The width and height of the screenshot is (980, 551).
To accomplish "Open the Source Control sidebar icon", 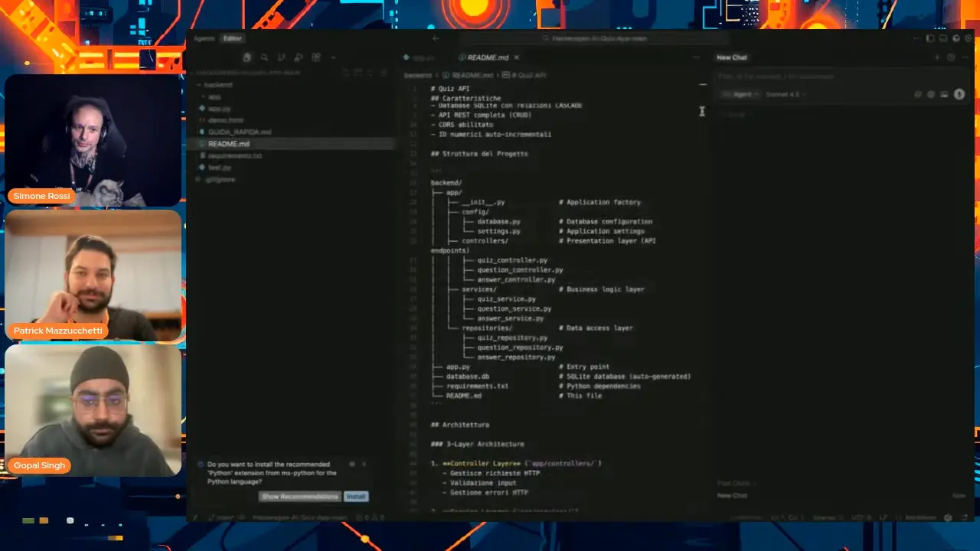I will [281, 57].
